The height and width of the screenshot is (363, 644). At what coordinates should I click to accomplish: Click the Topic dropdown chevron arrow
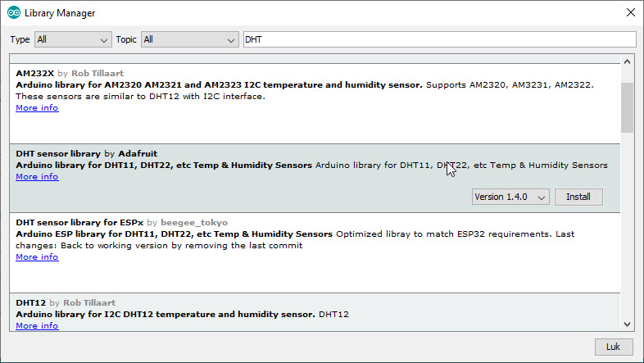[x=231, y=40]
